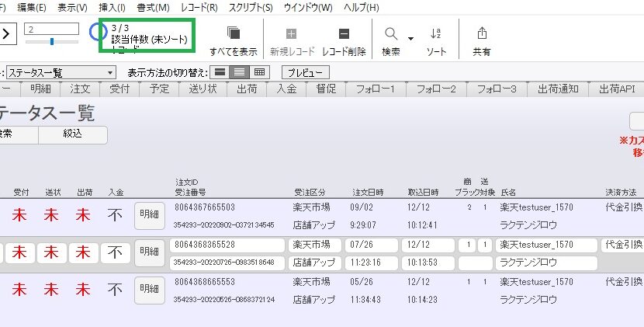Click the record navigation slider handle
The image size is (644, 327).
click(x=52, y=41)
